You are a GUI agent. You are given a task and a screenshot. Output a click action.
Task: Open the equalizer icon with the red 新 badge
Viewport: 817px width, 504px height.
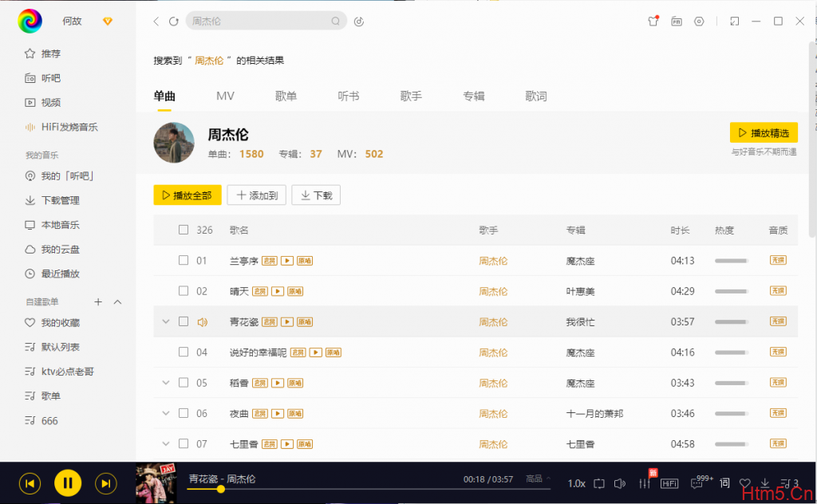[645, 484]
